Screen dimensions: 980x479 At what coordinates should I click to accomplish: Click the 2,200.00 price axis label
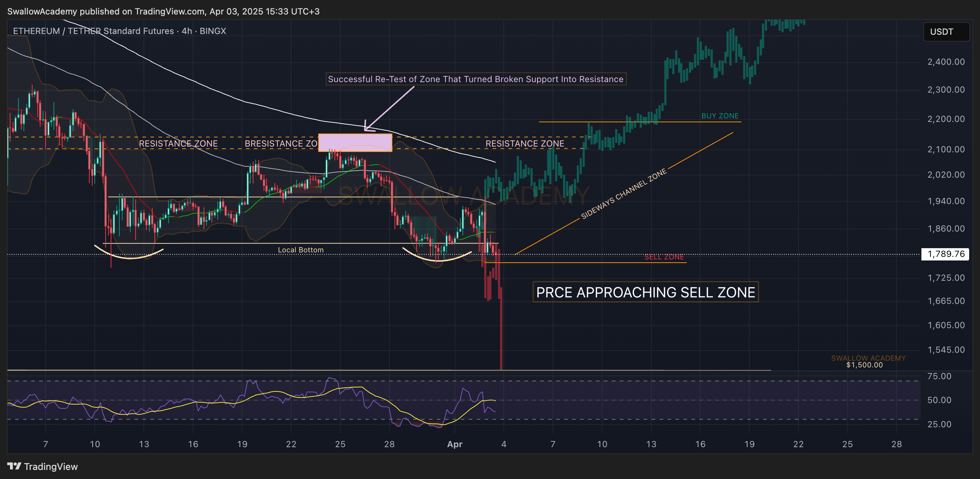click(x=946, y=119)
